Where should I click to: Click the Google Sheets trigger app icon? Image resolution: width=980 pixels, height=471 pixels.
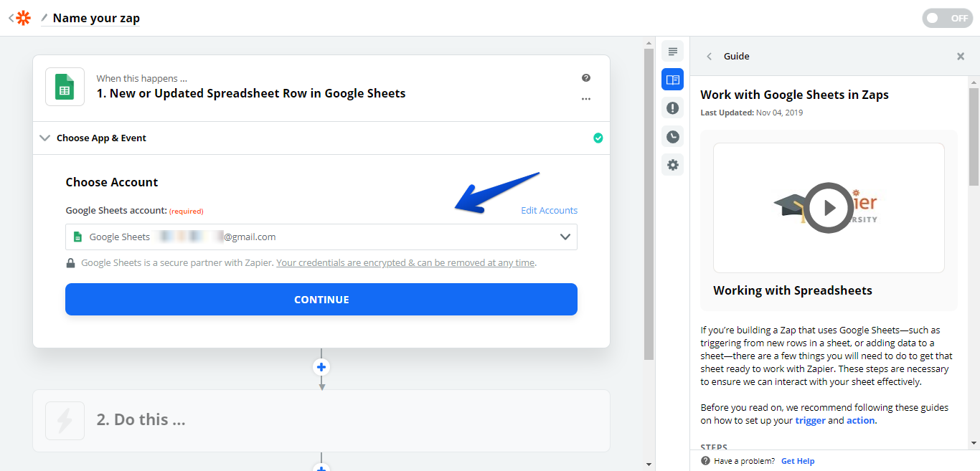coord(65,87)
